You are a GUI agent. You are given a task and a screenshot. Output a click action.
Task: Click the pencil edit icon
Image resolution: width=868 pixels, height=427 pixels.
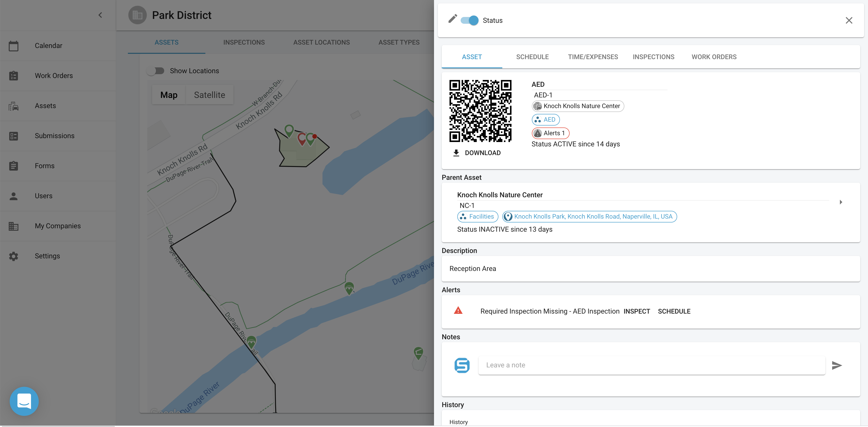pyautogui.click(x=453, y=19)
